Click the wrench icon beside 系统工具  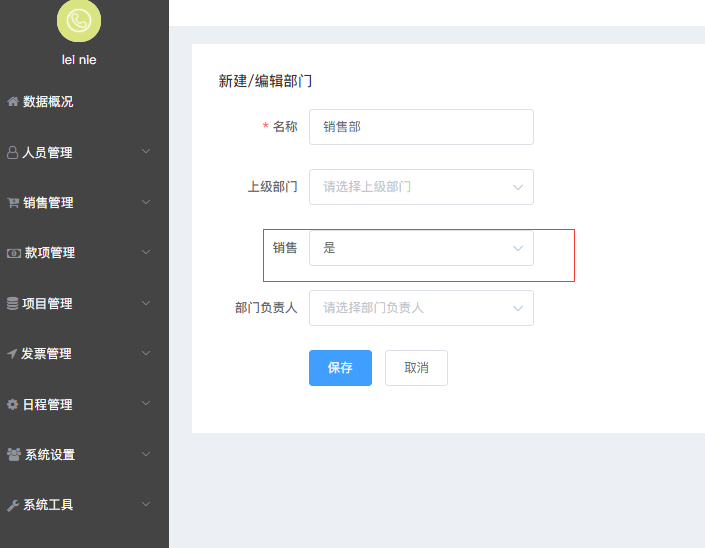click(x=13, y=505)
